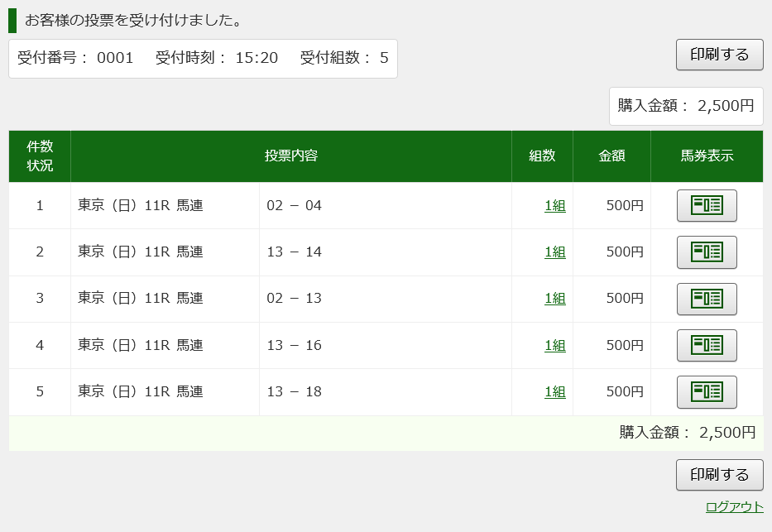Viewport: 772px width, 532px height.
Task: Click the 馬券表示 column header
Action: (707, 156)
